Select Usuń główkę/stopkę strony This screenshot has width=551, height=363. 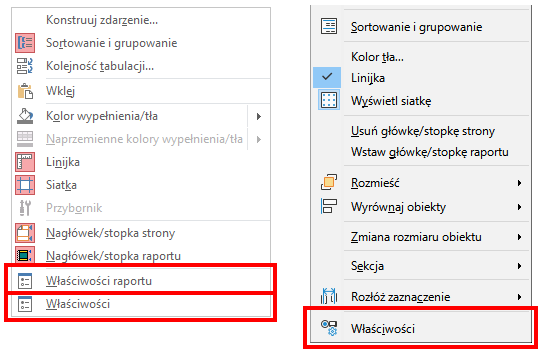(423, 131)
